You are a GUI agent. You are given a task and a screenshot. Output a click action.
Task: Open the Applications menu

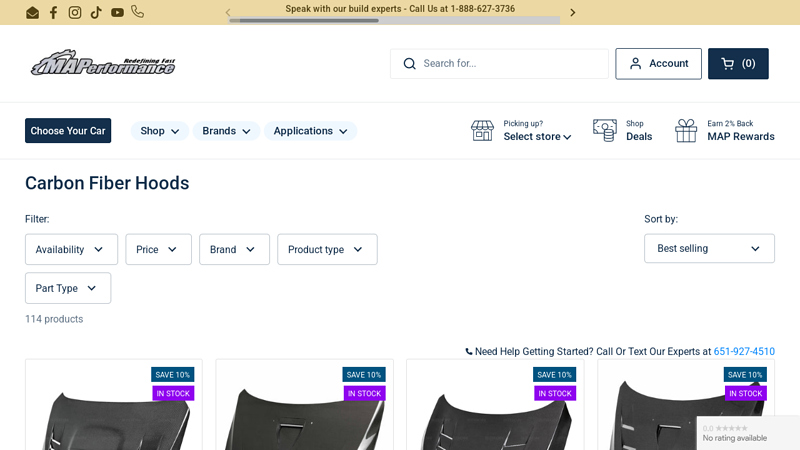point(310,131)
